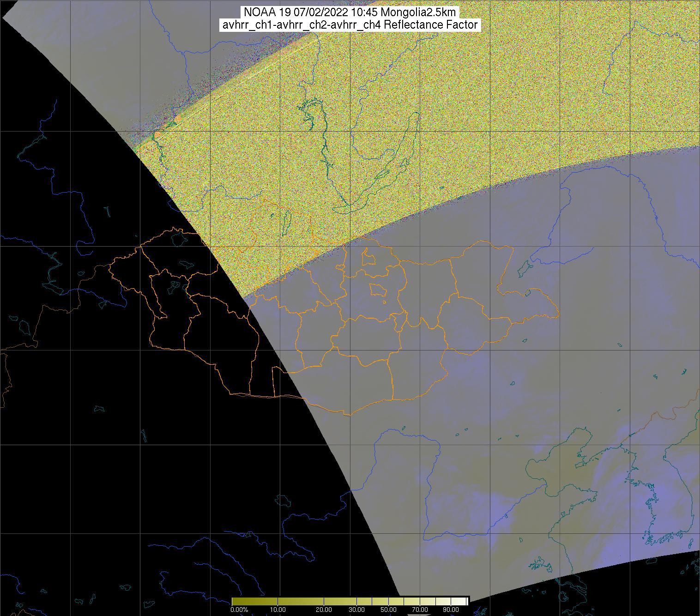Pick the '90.00' legend scale label
Viewport: 700px width, 616px height.
pos(451,610)
